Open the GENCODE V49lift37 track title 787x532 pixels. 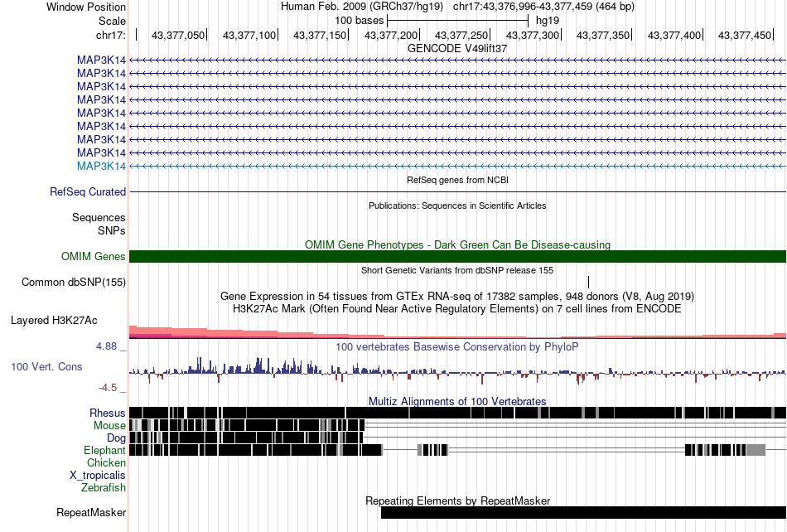pos(457,48)
